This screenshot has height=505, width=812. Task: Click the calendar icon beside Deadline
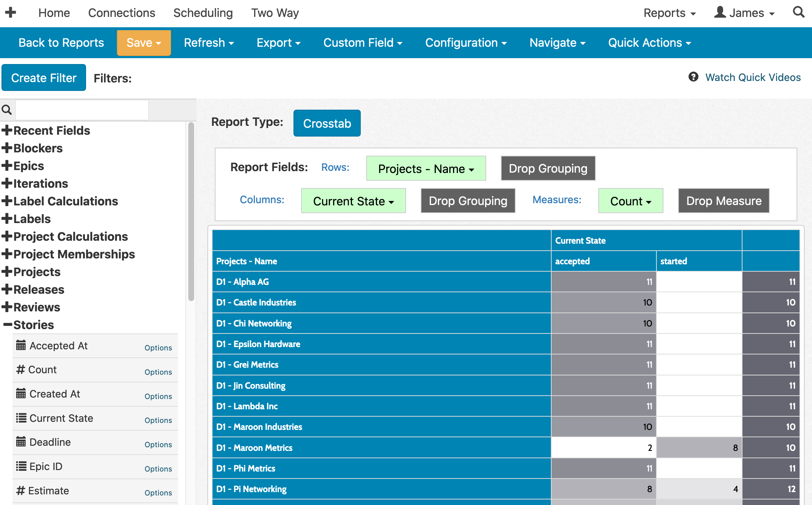point(21,442)
